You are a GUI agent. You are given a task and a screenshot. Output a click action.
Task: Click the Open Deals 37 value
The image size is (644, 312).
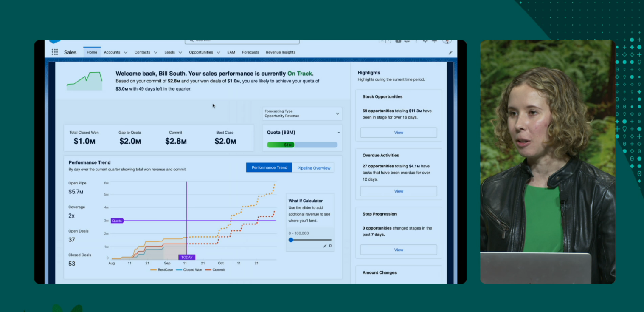click(72, 240)
